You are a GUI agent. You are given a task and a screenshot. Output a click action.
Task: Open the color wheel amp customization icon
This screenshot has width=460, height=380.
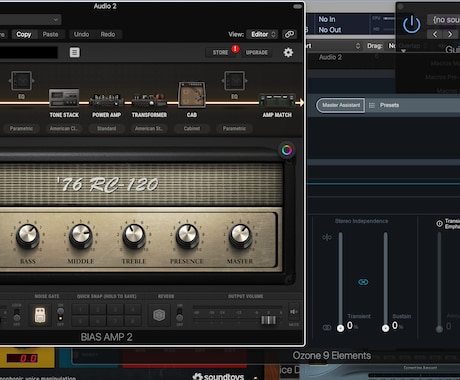287,150
